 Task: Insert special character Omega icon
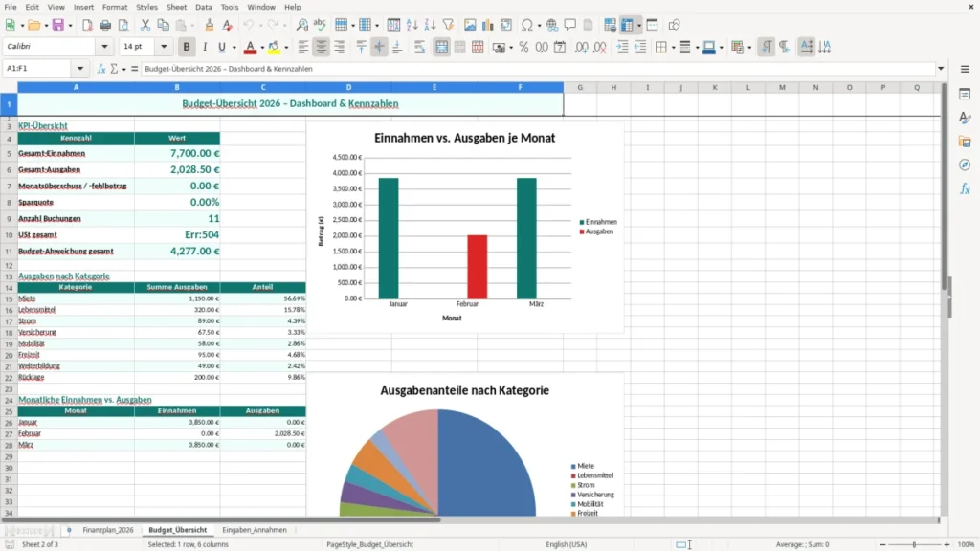(527, 25)
